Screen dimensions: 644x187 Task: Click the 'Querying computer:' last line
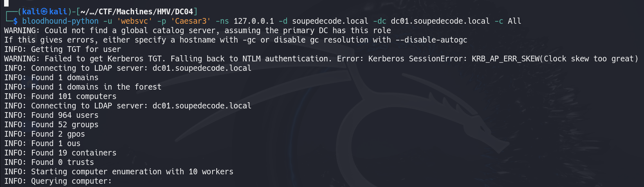pyautogui.click(x=58, y=181)
